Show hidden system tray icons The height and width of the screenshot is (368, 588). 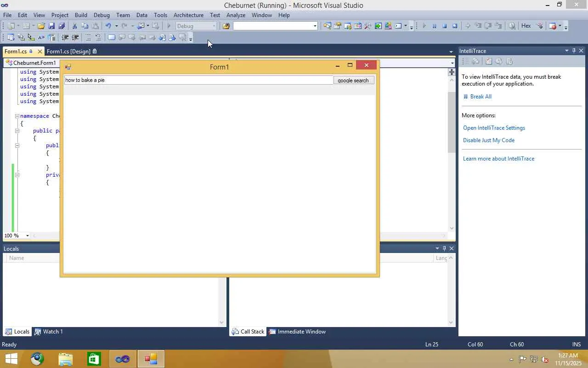pyautogui.click(x=511, y=359)
